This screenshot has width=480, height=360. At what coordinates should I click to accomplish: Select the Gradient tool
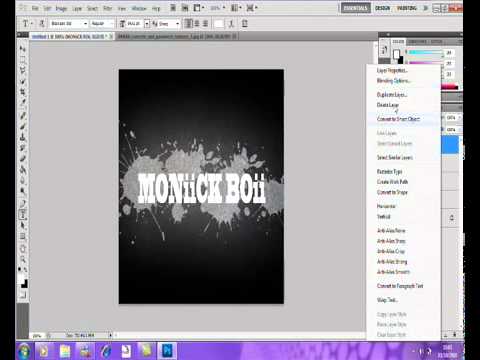coord(22,169)
